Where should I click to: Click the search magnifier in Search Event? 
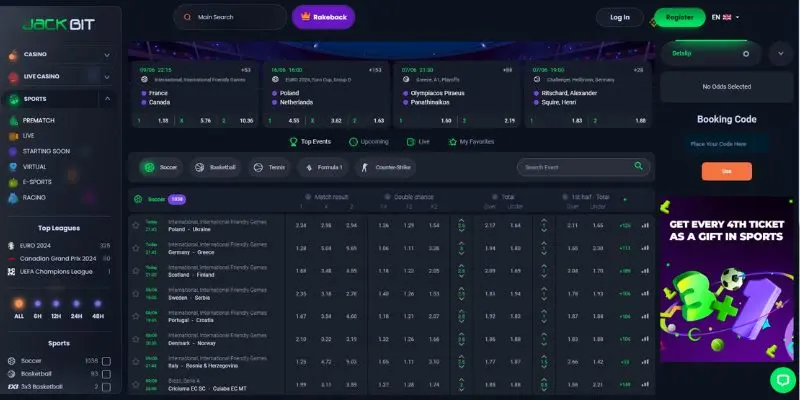click(638, 166)
